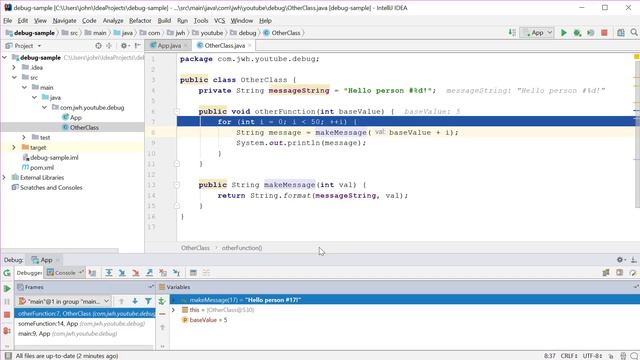Toggle tool window buttons at status bar corner
640x360 pixels.
[x=8, y=356]
